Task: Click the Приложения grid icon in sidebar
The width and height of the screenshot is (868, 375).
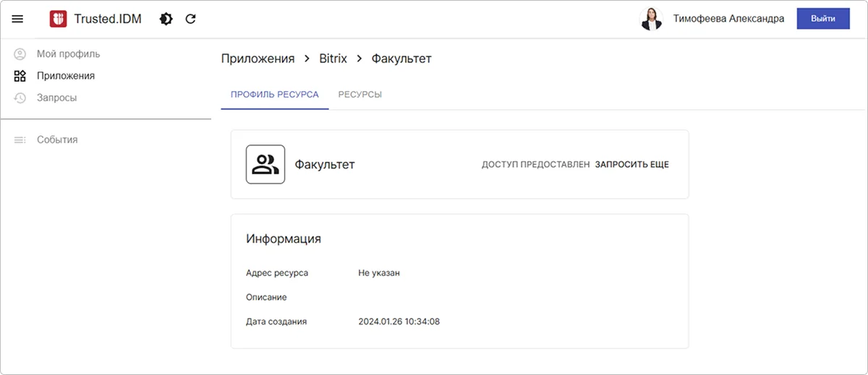Action: pyautogui.click(x=20, y=76)
